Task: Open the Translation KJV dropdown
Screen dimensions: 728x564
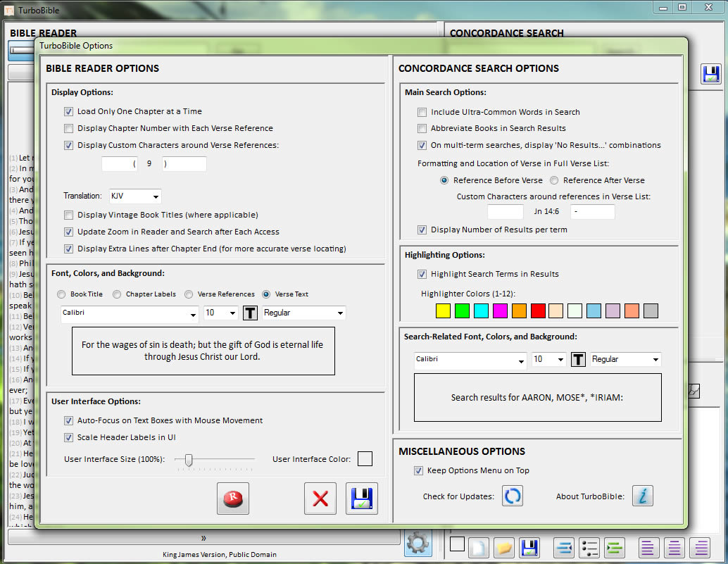Action: point(135,196)
